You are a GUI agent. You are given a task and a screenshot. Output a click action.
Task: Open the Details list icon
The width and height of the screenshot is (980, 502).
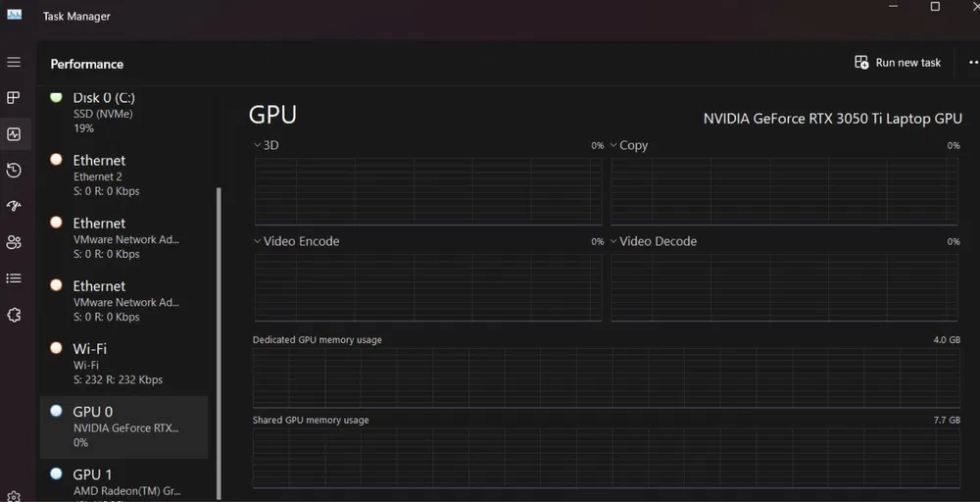(14, 278)
